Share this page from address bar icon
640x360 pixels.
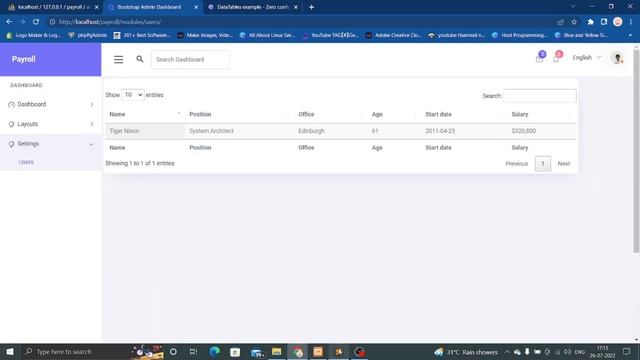[561, 22]
